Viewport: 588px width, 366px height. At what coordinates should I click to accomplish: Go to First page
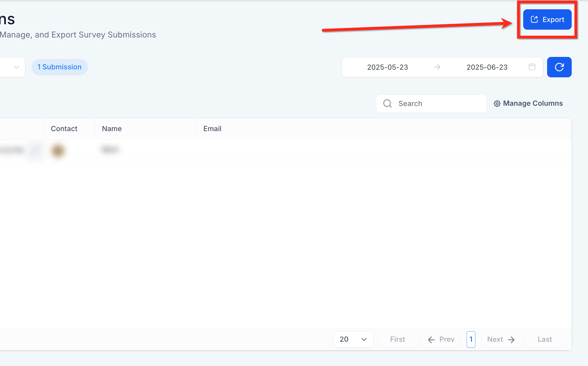point(397,339)
